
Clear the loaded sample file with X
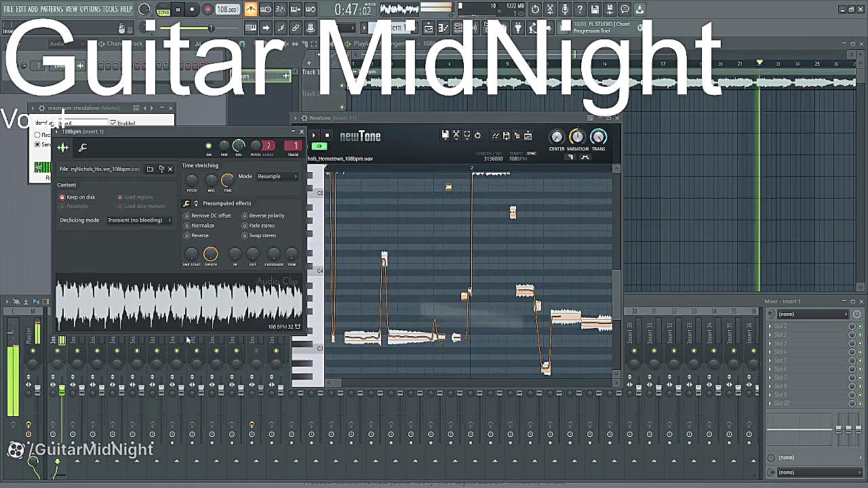[170, 169]
